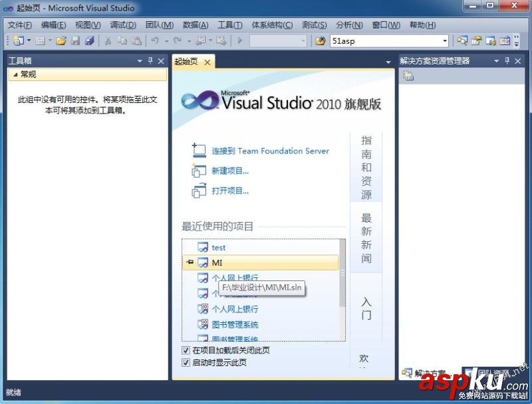Click the Cut scissors icon
This screenshot has height=404, width=532.
click(x=108, y=41)
